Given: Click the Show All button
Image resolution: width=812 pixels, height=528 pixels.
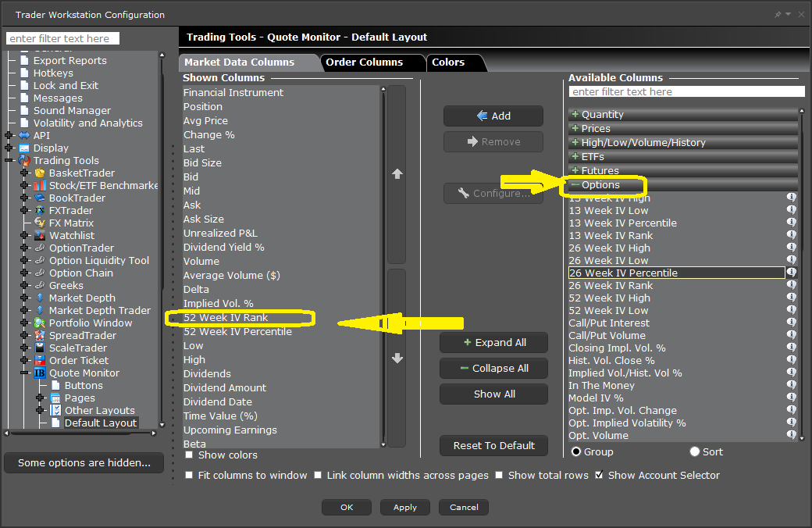Looking at the screenshot, I should 493,394.
